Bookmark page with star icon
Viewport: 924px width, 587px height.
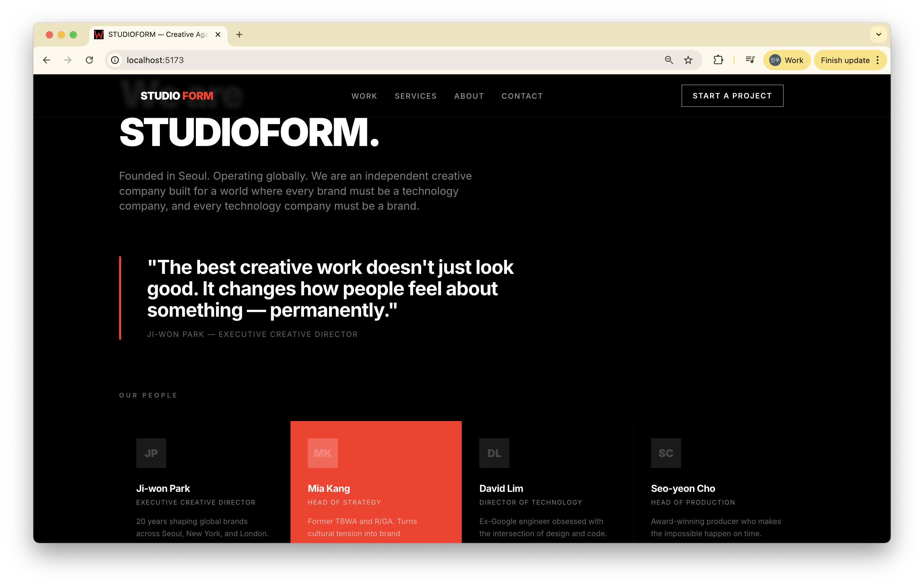[x=688, y=60]
